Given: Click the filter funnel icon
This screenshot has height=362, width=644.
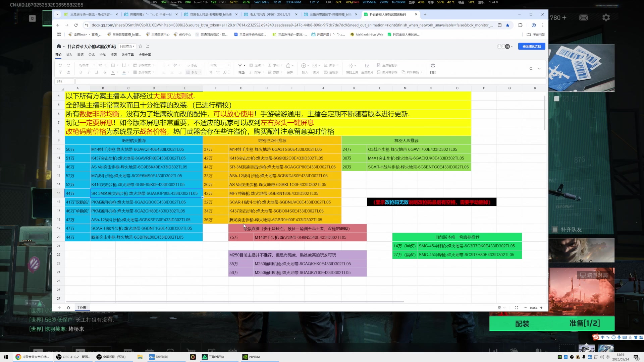Looking at the screenshot, I should (240, 65).
